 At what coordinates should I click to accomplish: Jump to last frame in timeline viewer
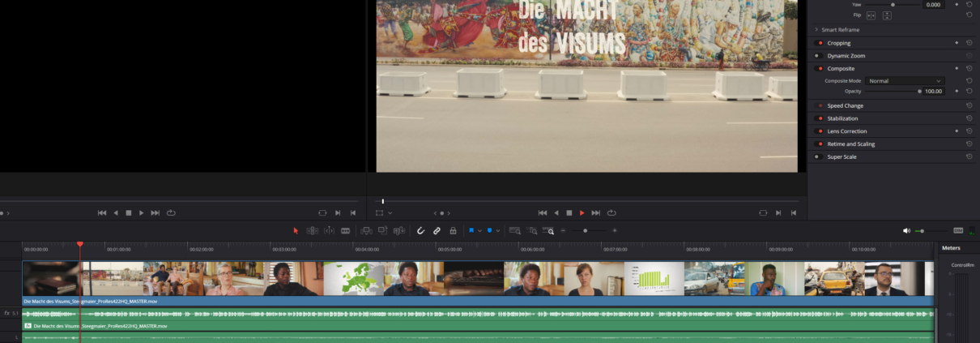point(595,212)
